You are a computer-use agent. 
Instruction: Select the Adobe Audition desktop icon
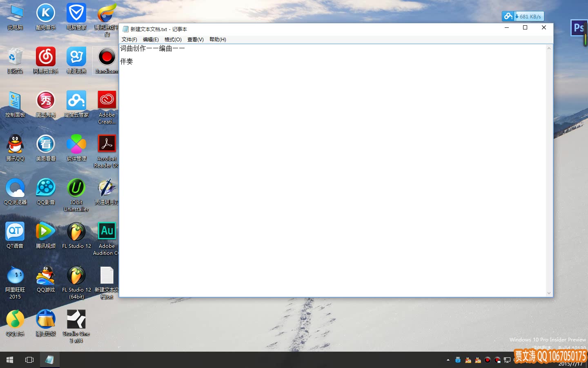click(107, 239)
